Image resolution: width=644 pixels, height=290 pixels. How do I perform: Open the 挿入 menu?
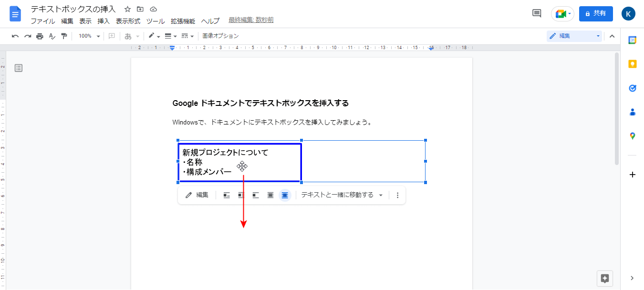(x=104, y=21)
